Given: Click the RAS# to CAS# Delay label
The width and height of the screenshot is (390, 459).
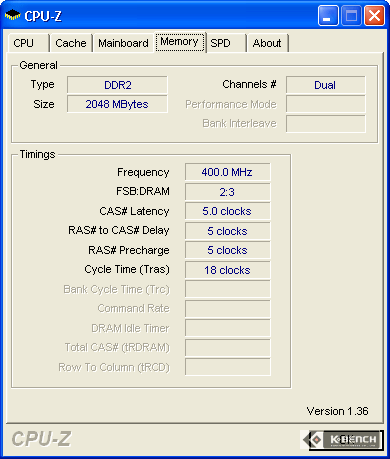Looking at the screenshot, I should coord(119,230).
